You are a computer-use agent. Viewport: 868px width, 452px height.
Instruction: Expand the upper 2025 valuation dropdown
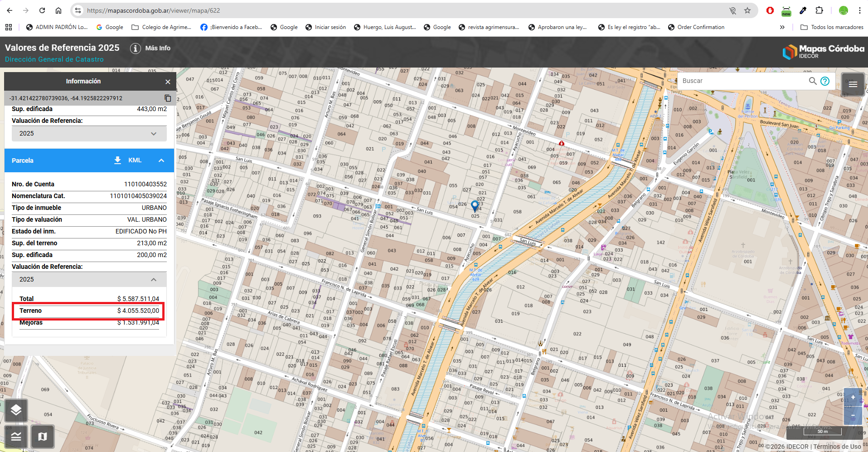coord(154,134)
